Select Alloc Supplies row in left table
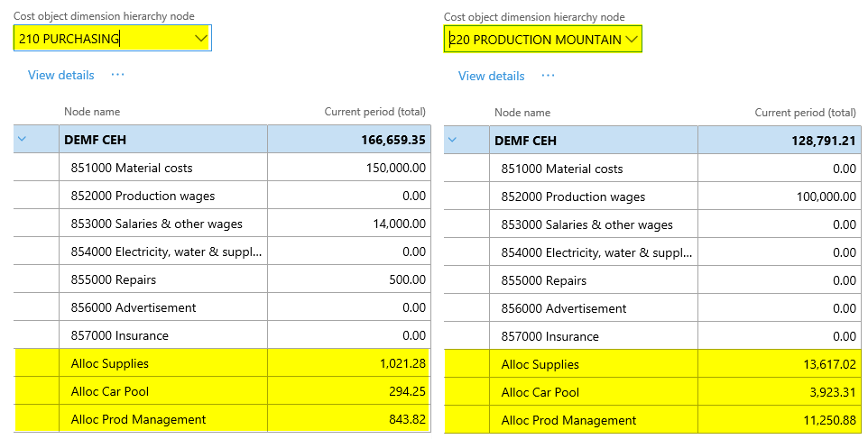This screenshot has width=868, height=439. [109, 363]
